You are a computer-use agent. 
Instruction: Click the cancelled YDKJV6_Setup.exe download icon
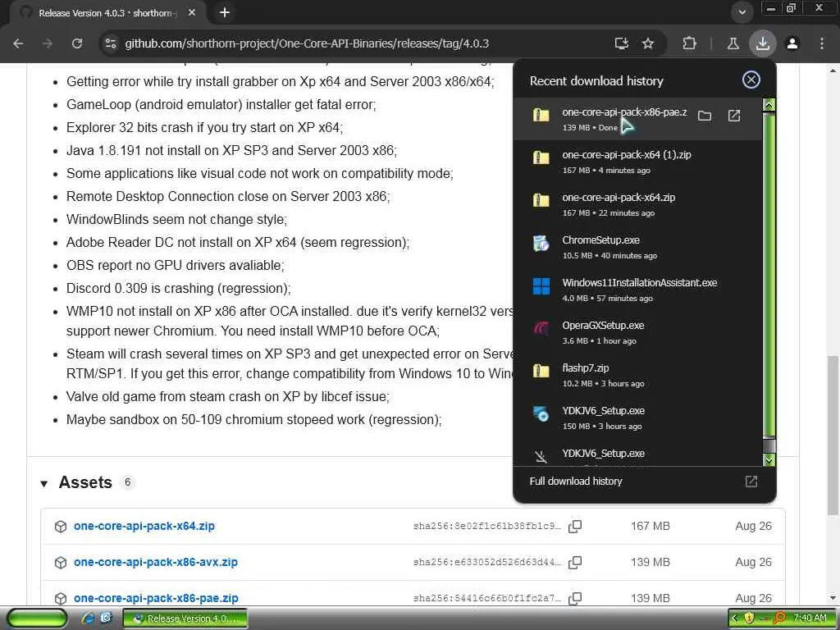tap(541, 456)
